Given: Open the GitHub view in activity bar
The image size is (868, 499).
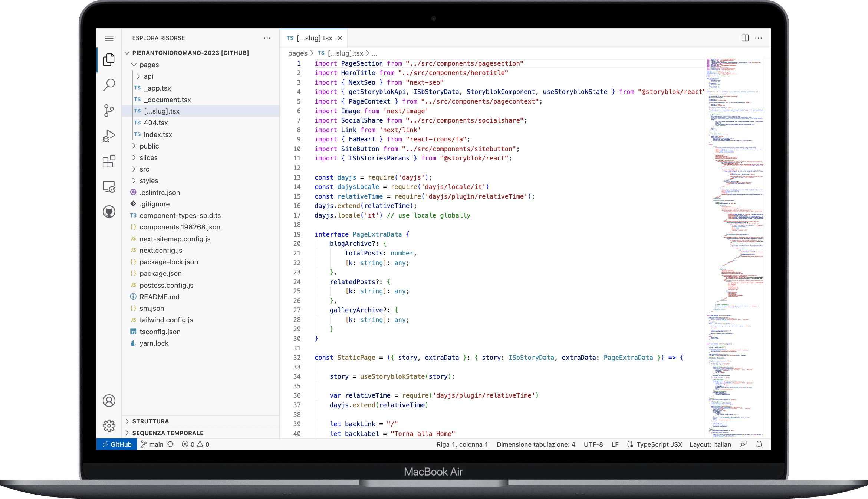Looking at the screenshot, I should pos(109,212).
